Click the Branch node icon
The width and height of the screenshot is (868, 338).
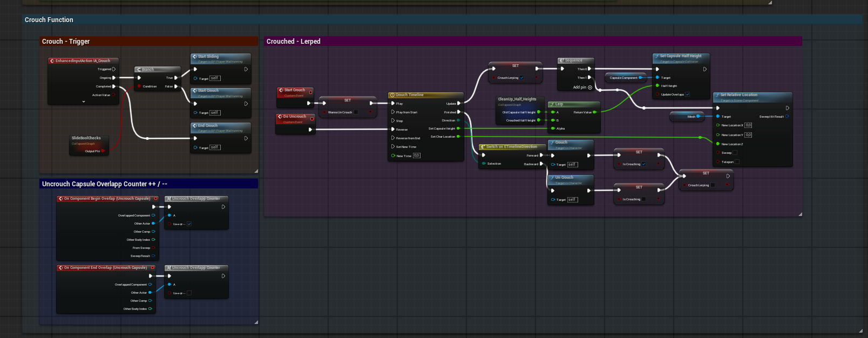click(139, 70)
